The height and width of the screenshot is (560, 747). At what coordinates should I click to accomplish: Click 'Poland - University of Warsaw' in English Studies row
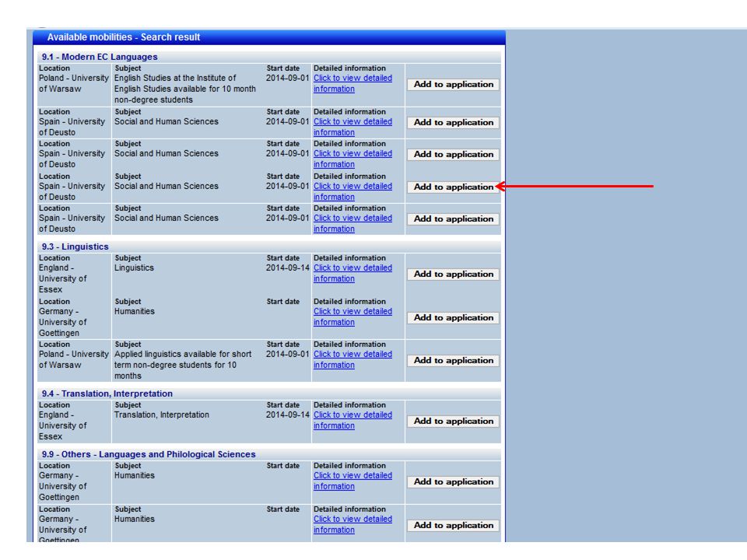point(74,83)
